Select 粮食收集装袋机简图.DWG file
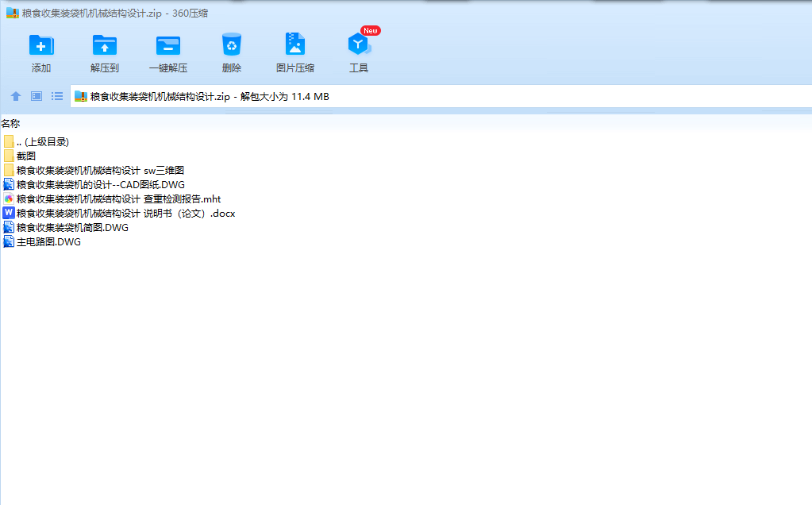 pyautogui.click(x=66, y=227)
